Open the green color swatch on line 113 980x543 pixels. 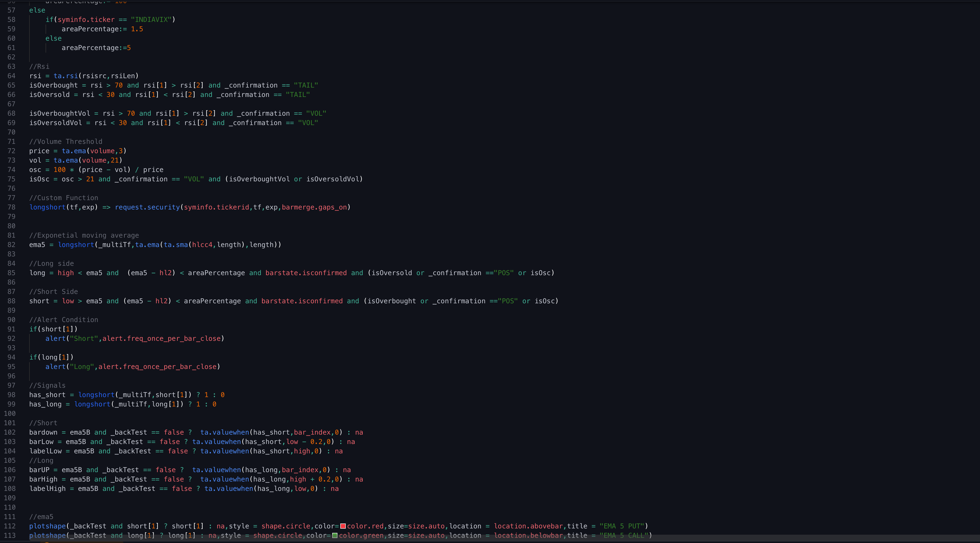click(335, 535)
